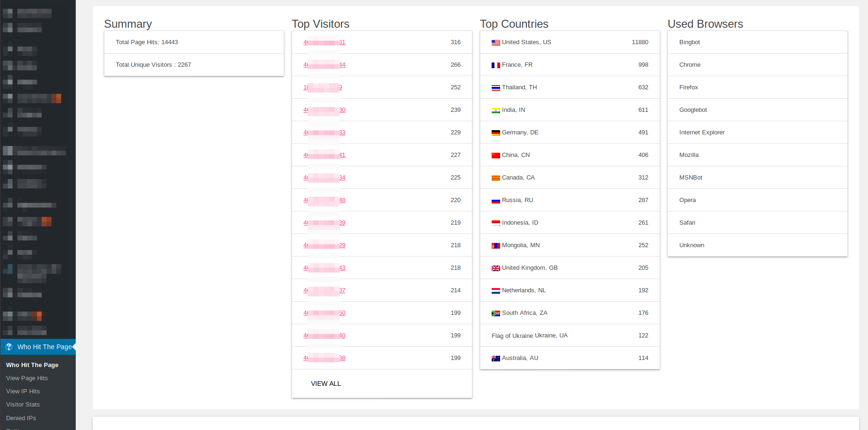Click the Thailand flag icon

coord(496,88)
